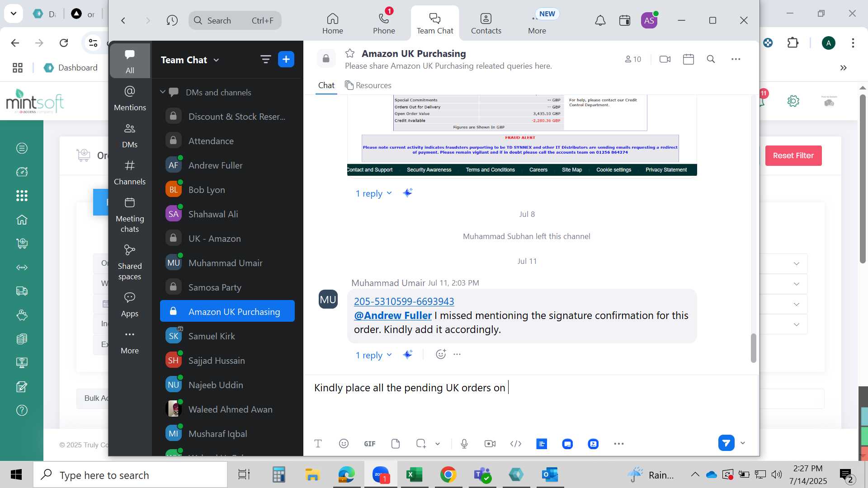Open the Phone tab with notification badge
The width and height of the screenshot is (868, 488).
pyautogui.click(x=384, y=23)
